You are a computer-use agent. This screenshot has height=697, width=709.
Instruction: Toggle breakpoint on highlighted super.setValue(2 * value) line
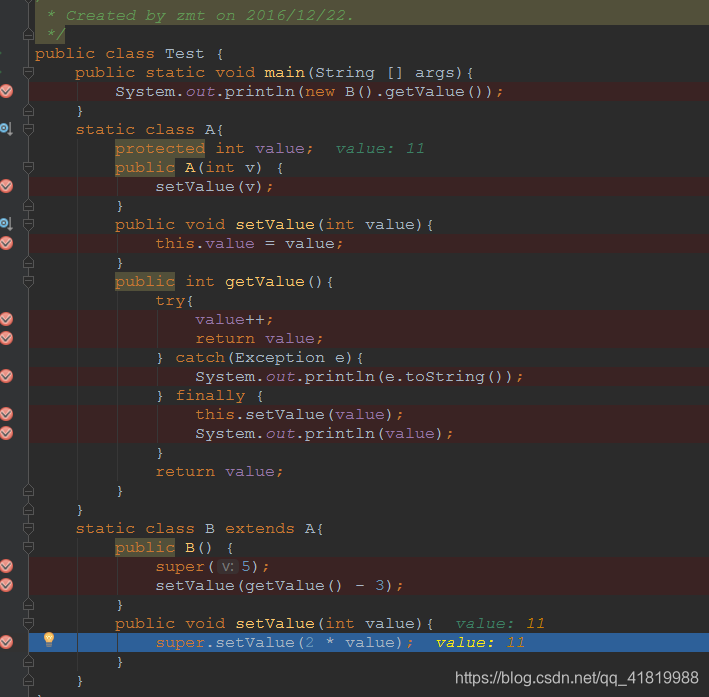pyautogui.click(x=6, y=642)
